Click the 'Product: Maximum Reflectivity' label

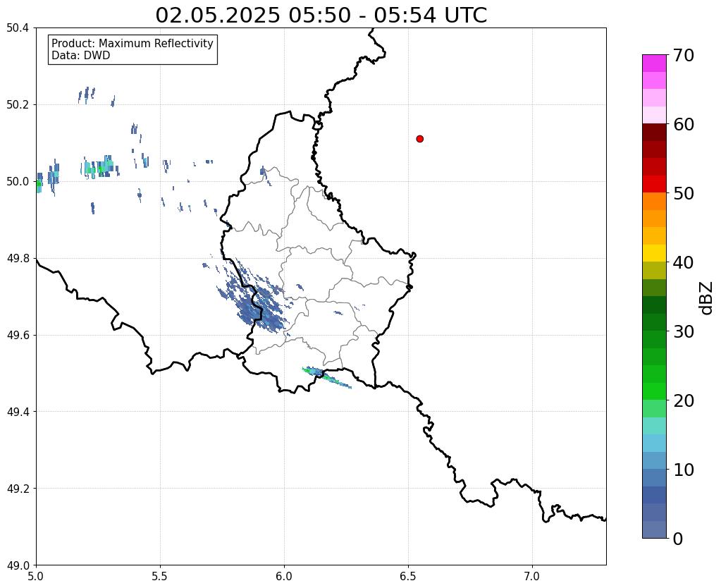133,43
